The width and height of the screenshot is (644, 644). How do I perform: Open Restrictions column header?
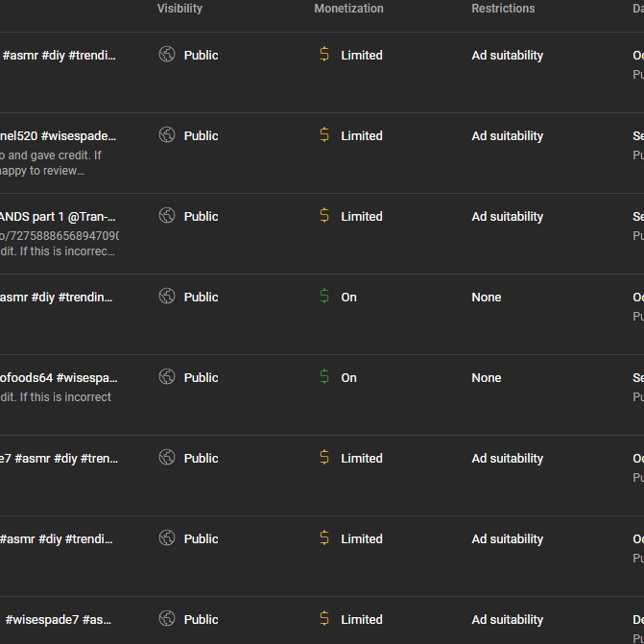pos(503,9)
